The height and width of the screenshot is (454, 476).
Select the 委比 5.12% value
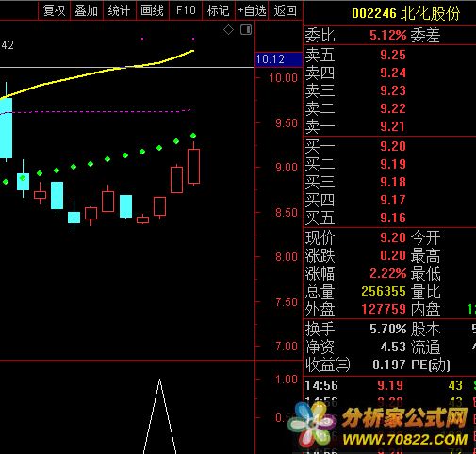(387, 35)
